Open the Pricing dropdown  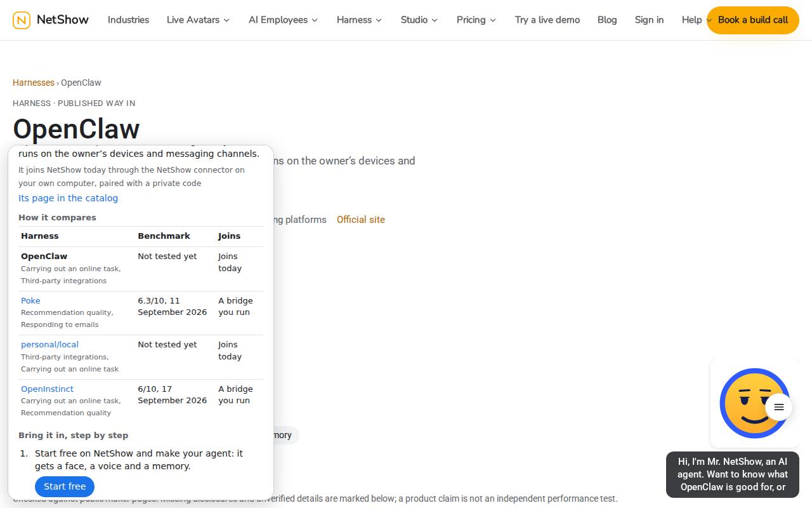[x=476, y=20]
